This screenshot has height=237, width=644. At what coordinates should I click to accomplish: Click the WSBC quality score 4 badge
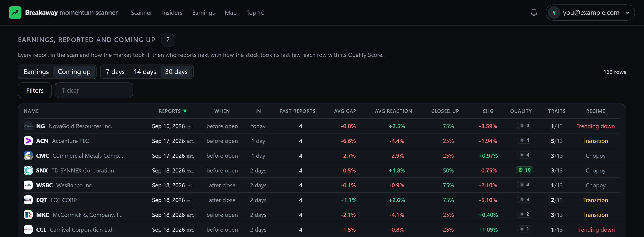524,185
